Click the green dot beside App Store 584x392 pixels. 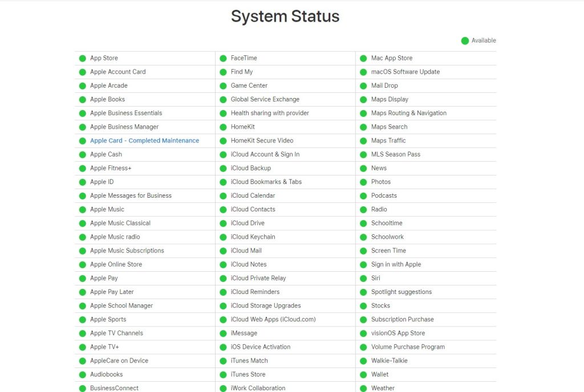click(83, 58)
